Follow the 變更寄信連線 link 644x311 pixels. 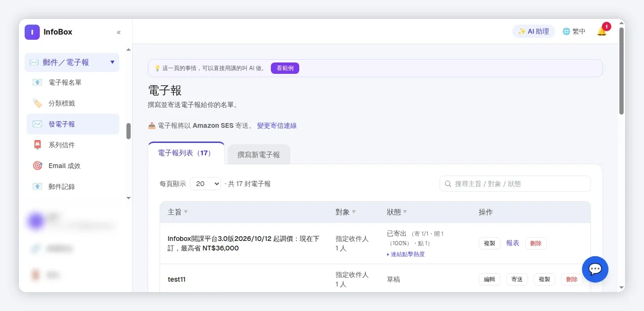point(277,125)
